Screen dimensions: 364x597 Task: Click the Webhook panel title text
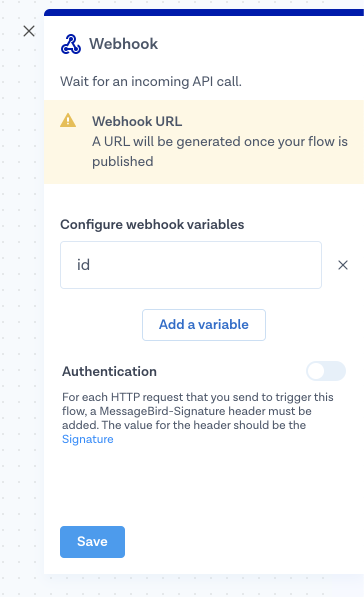123,44
